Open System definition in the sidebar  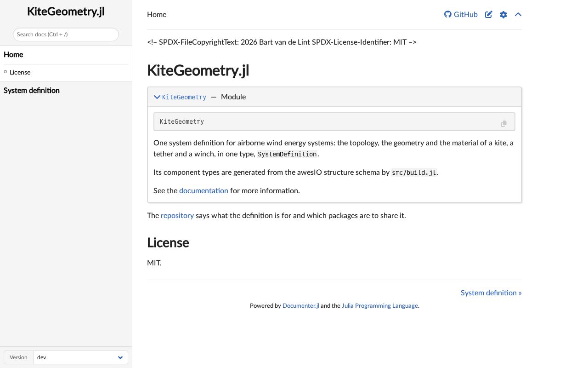click(32, 90)
